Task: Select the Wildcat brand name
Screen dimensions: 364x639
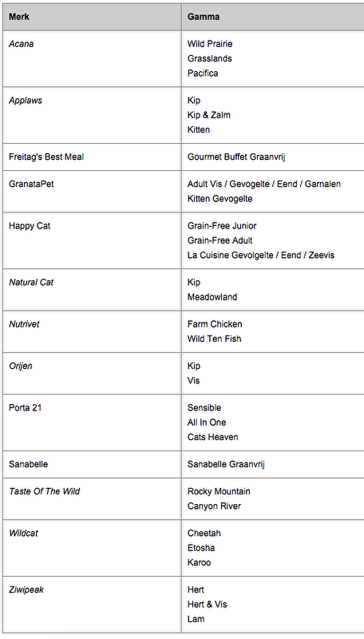Action: (x=23, y=533)
